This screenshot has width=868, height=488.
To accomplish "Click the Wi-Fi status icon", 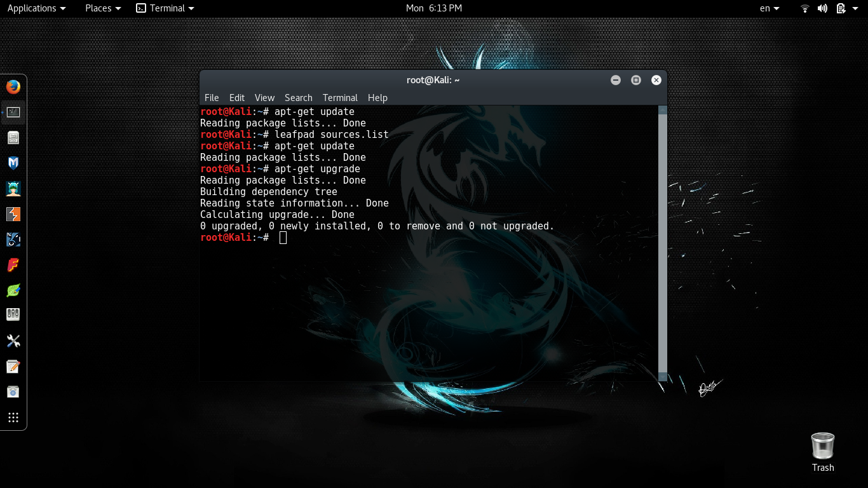I will pos(805,8).
